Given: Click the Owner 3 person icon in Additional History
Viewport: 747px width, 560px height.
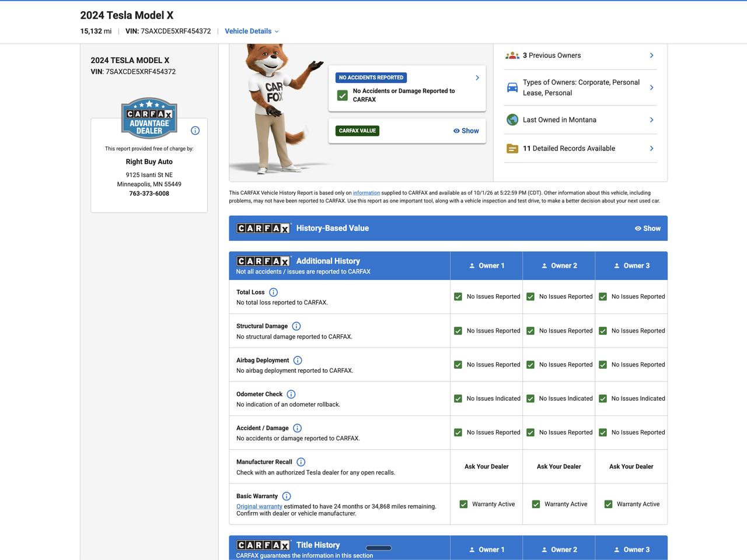Looking at the screenshot, I should click(617, 266).
